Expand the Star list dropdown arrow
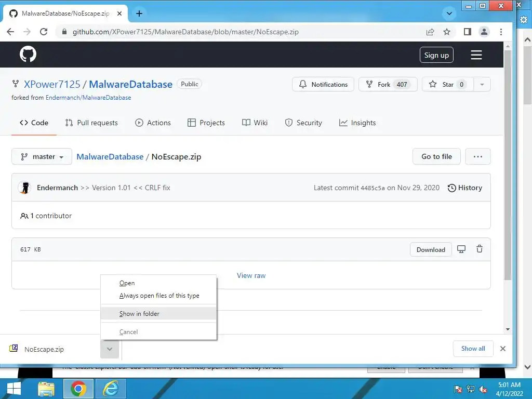532x399 pixels. [x=482, y=85]
